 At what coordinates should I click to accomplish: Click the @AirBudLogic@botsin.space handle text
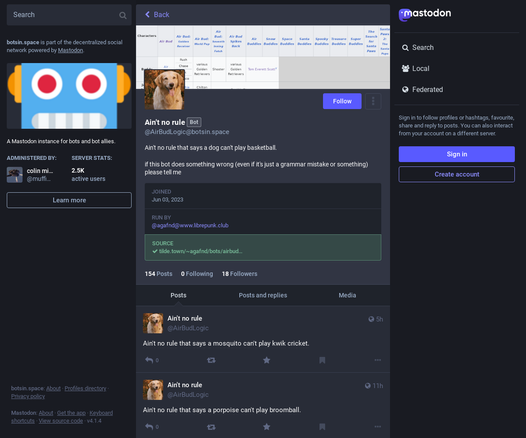187,132
